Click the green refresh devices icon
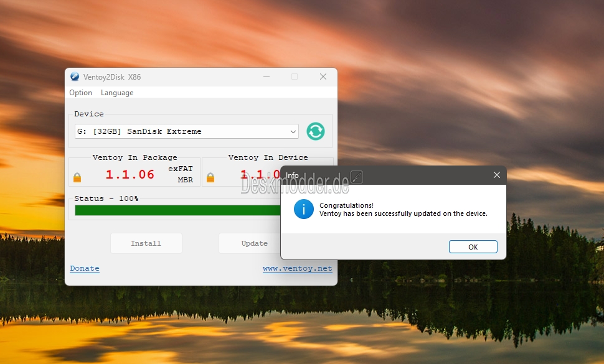 (316, 131)
